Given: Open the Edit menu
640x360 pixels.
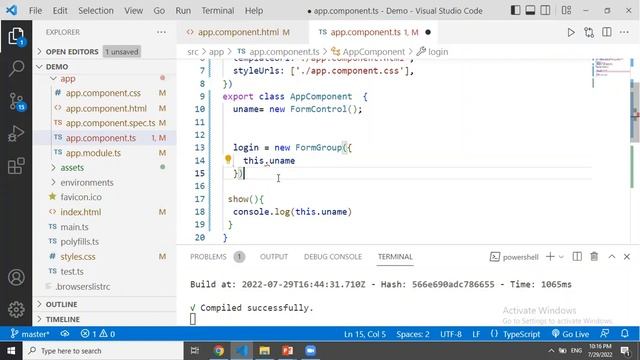Looking at the screenshot, I should (x=60, y=11).
